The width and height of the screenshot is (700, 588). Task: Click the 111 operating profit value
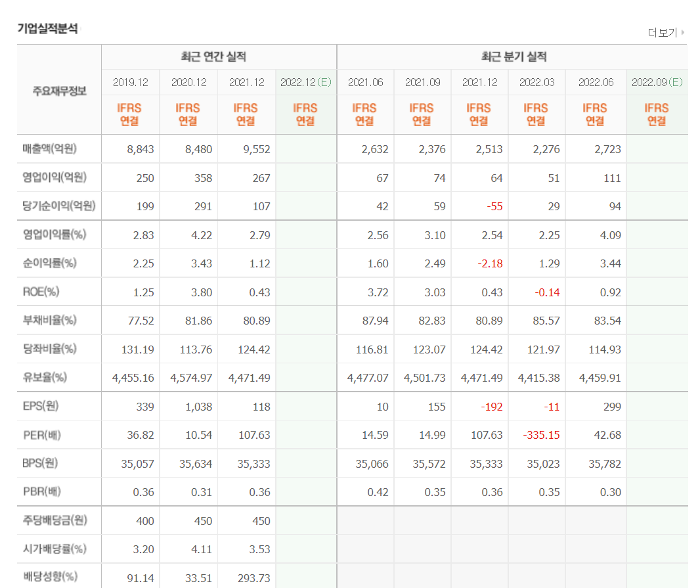612,178
